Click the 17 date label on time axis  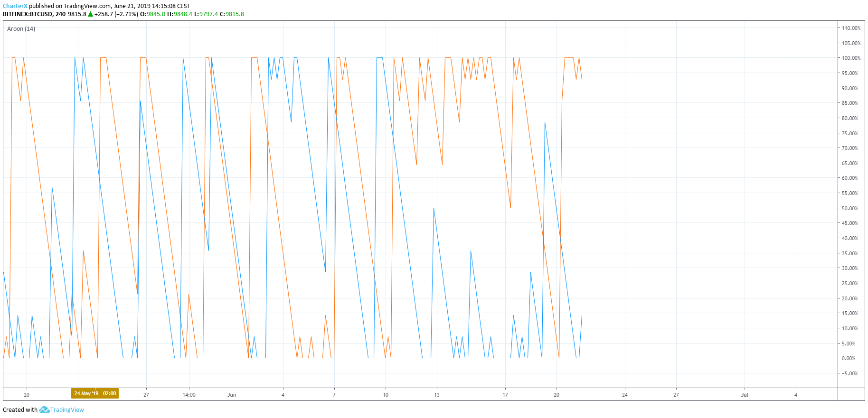click(505, 395)
